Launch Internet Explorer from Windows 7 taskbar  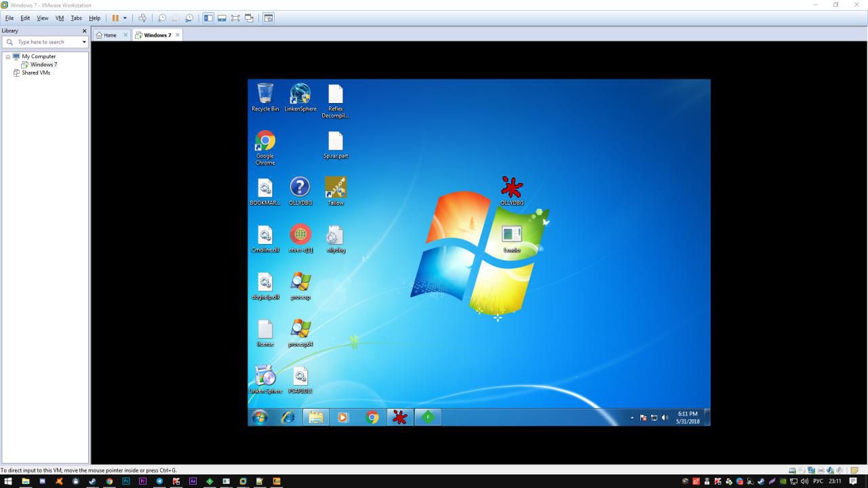pos(288,418)
